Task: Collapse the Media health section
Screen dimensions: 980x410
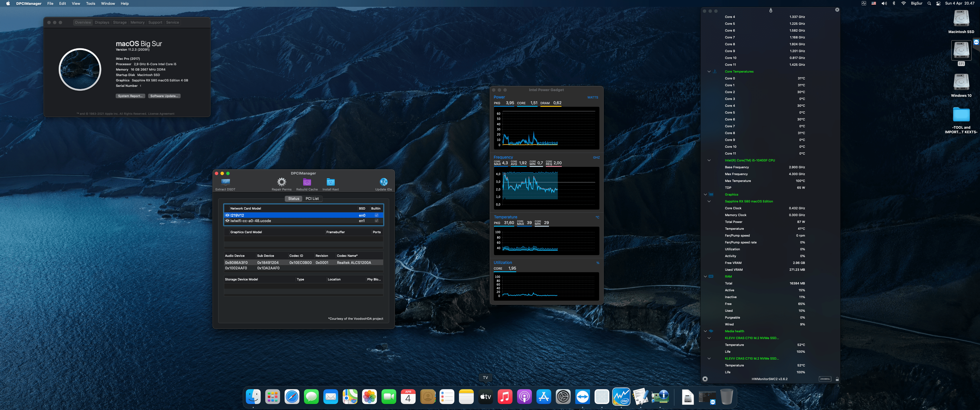Action: (x=705, y=331)
